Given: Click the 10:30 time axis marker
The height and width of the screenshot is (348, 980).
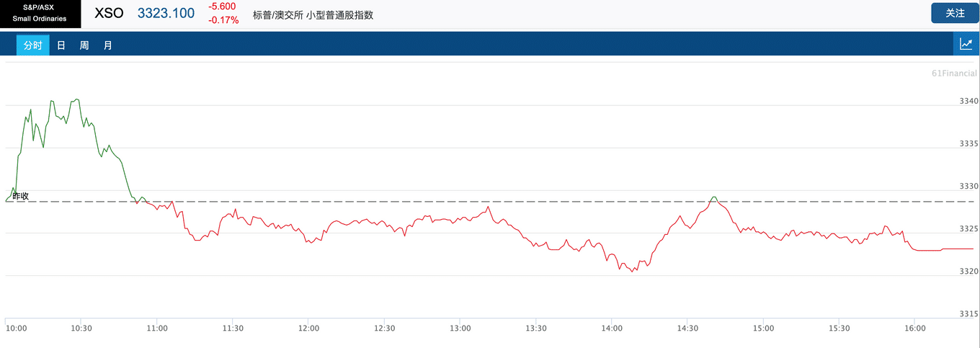Looking at the screenshot, I should click(81, 328).
